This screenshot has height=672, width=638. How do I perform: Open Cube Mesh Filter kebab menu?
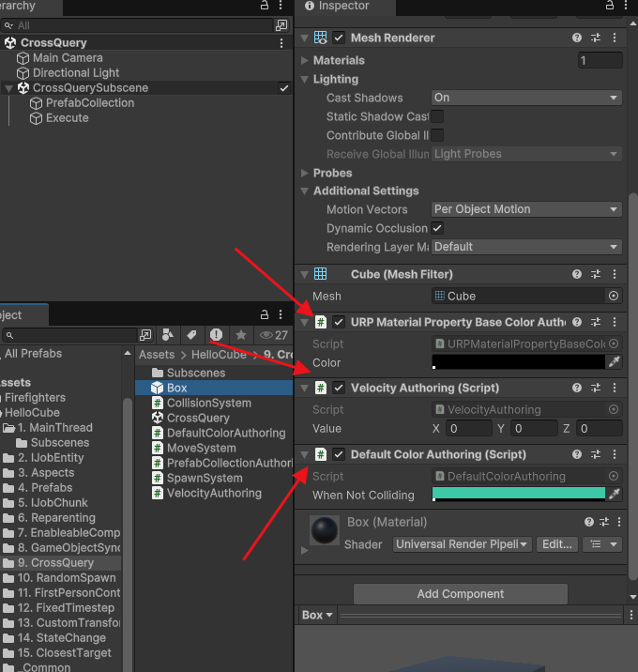615,274
